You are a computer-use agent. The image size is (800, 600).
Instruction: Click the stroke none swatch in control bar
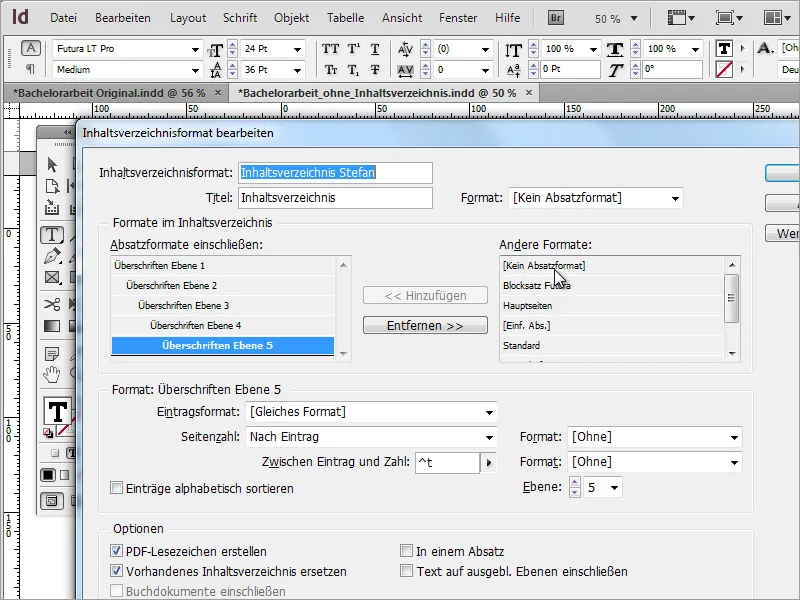coord(724,69)
